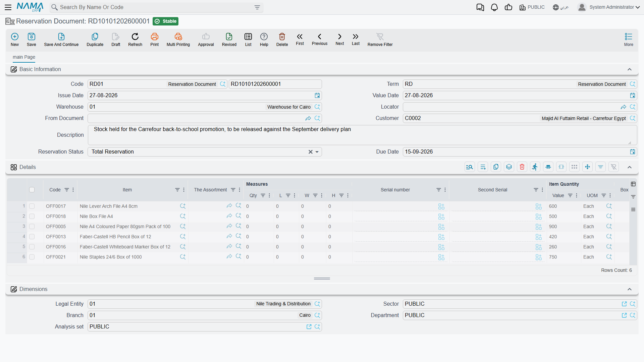Viewport: 644px width, 362px height.
Task: Click Remove Filter in toolbar
Action: (380, 39)
